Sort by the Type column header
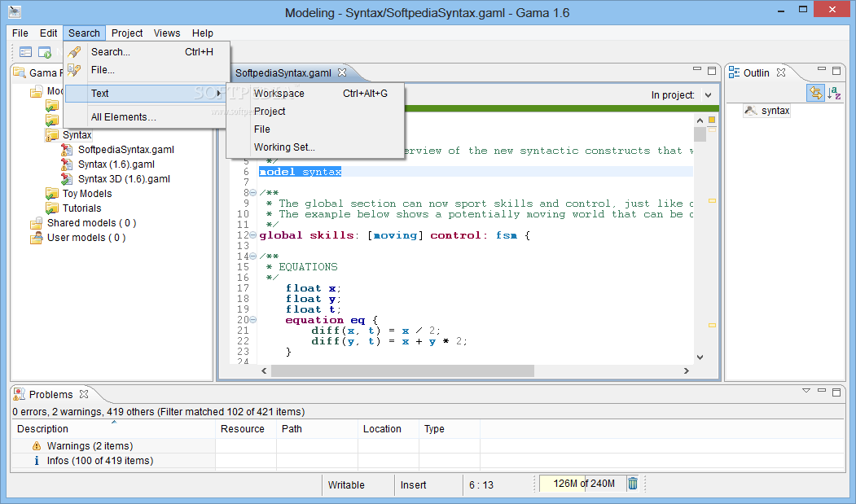The image size is (856, 504). coord(450,428)
